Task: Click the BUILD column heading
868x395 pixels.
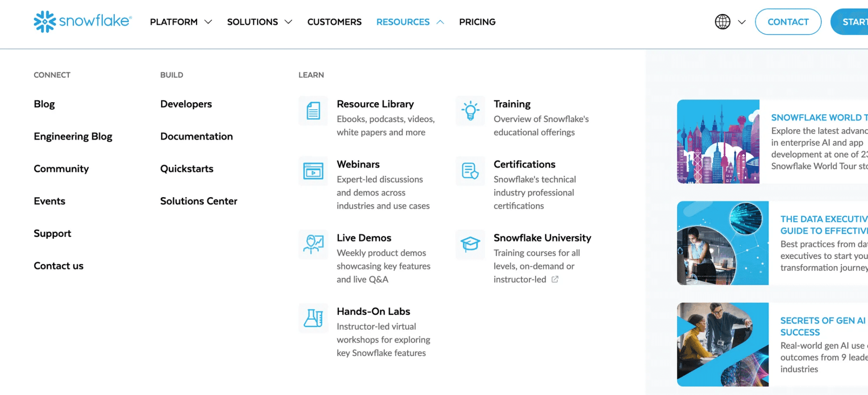Action: point(172,75)
